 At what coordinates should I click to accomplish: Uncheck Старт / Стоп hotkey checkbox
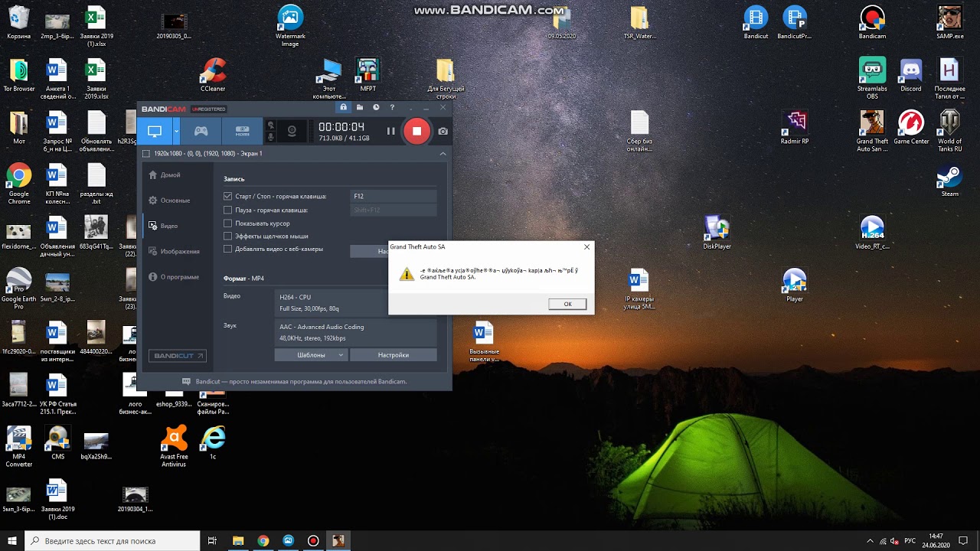coord(227,197)
